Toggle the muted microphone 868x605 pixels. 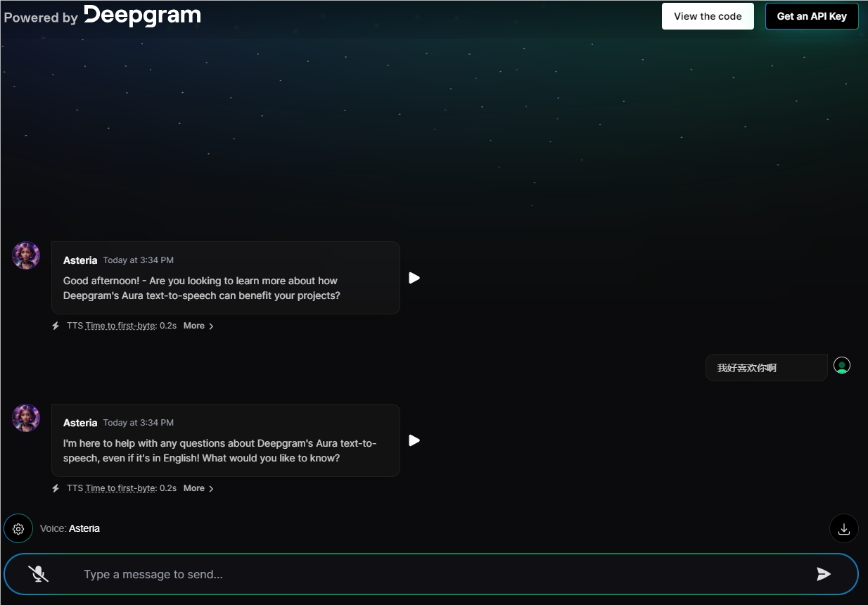click(x=39, y=574)
